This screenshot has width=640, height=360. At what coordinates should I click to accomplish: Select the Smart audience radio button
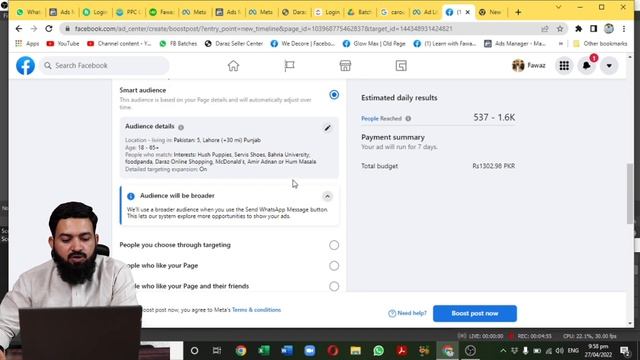click(x=334, y=95)
